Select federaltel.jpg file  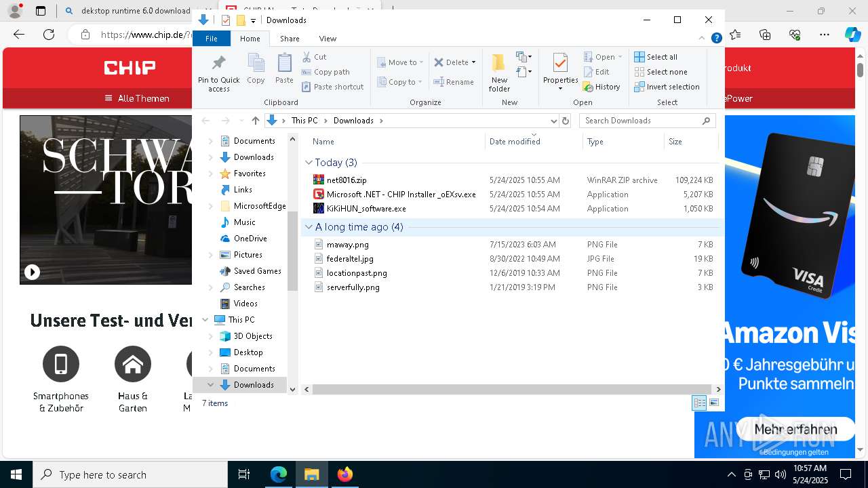(x=350, y=259)
